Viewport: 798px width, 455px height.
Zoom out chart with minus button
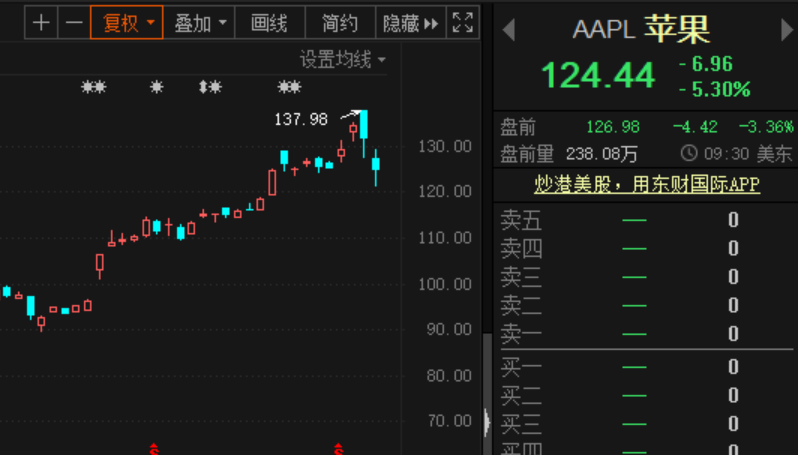74,23
